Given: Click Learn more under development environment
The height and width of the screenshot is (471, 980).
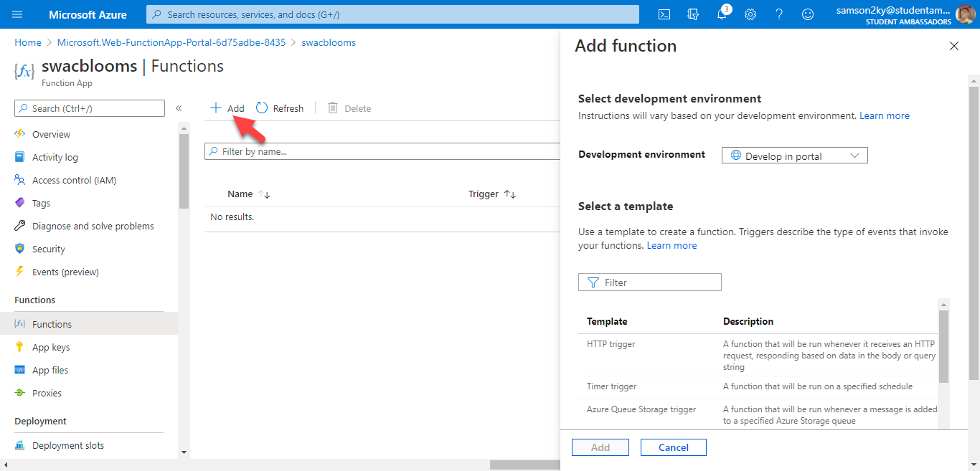Looking at the screenshot, I should tap(885, 115).
